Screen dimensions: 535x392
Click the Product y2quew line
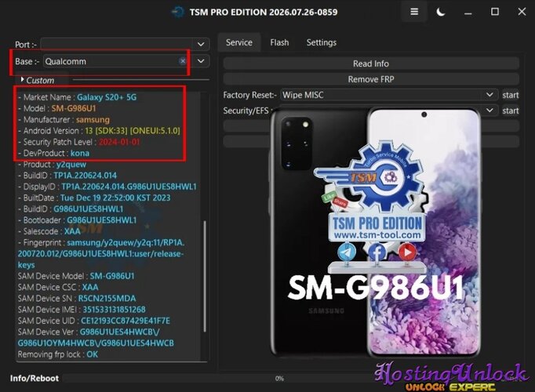[53, 165]
